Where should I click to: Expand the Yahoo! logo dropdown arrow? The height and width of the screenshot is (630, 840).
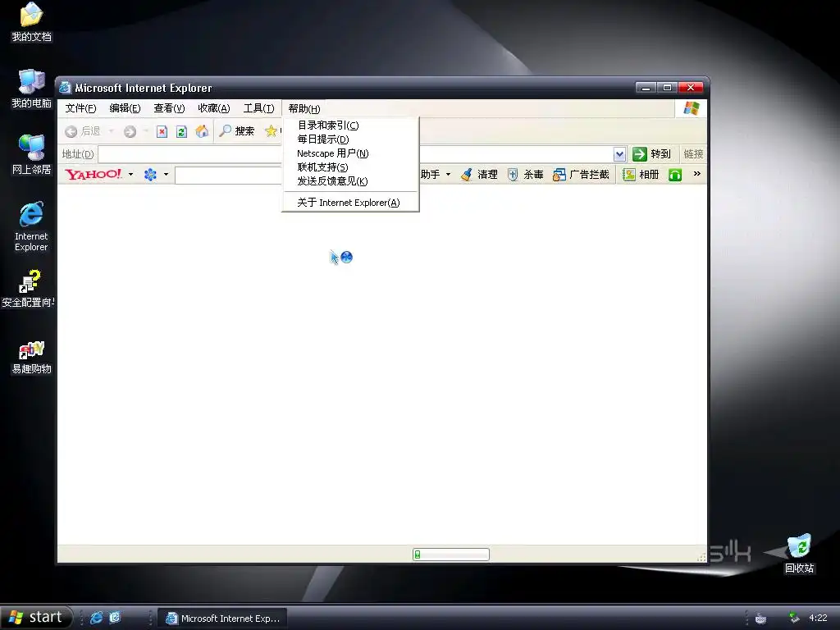pos(130,175)
